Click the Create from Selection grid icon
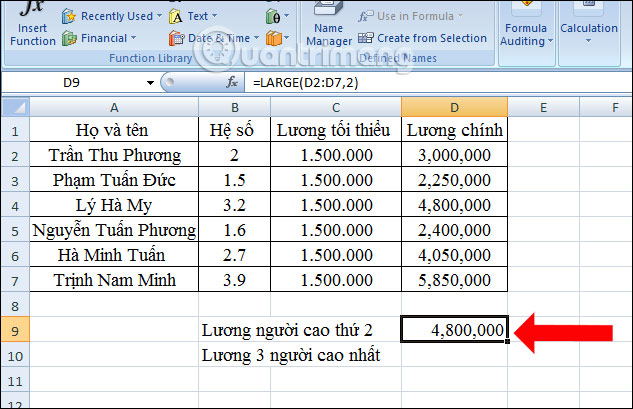The width and height of the screenshot is (633, 409). coord(366,38)
